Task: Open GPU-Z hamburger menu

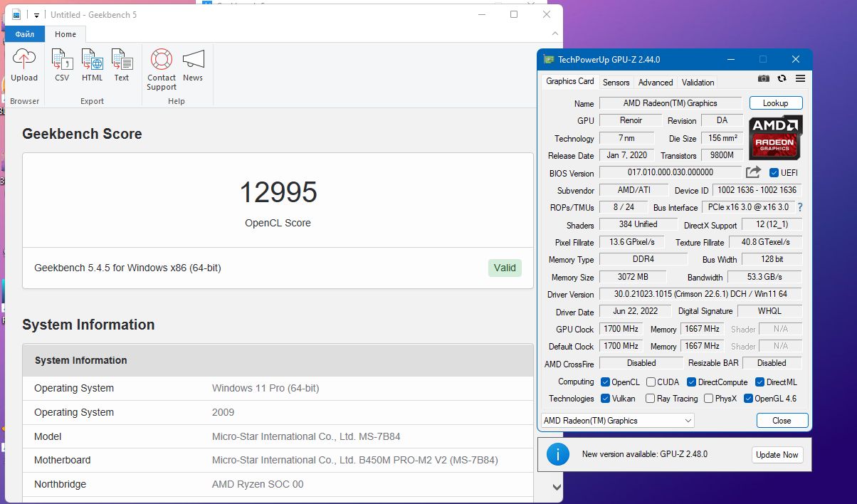Action: pyautogui.click(x=800, y=78)
